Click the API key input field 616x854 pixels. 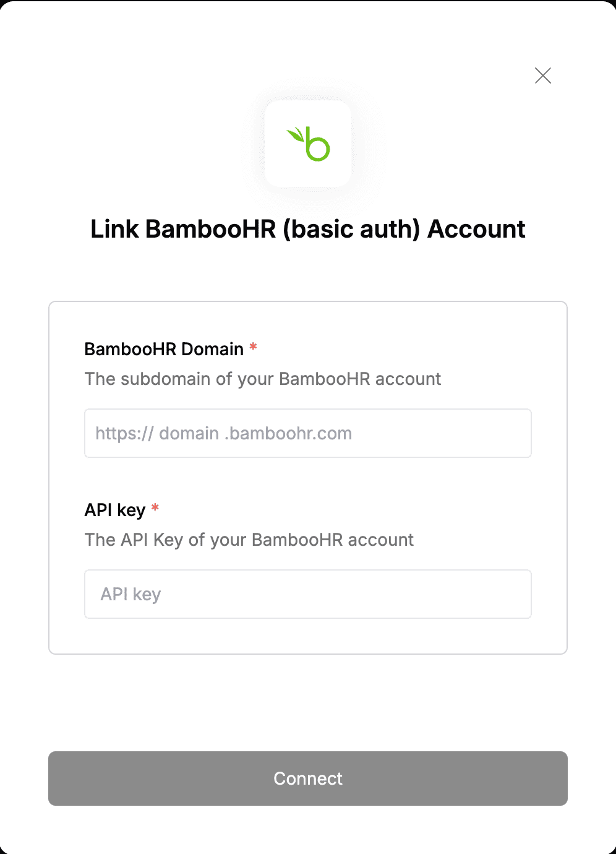pyautogui.click(x=308, y=594)
